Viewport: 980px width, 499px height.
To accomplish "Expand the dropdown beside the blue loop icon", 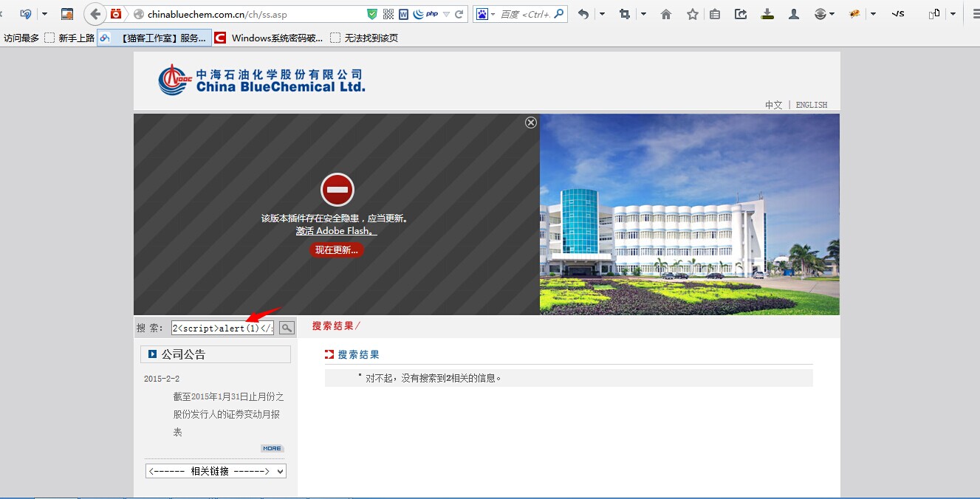I will point(44,14).
